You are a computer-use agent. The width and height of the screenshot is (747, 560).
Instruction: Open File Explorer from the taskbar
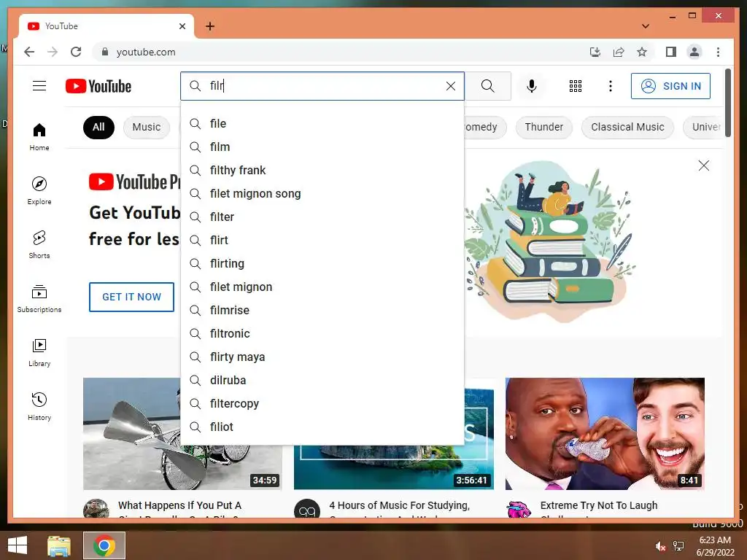click(59, 545)
